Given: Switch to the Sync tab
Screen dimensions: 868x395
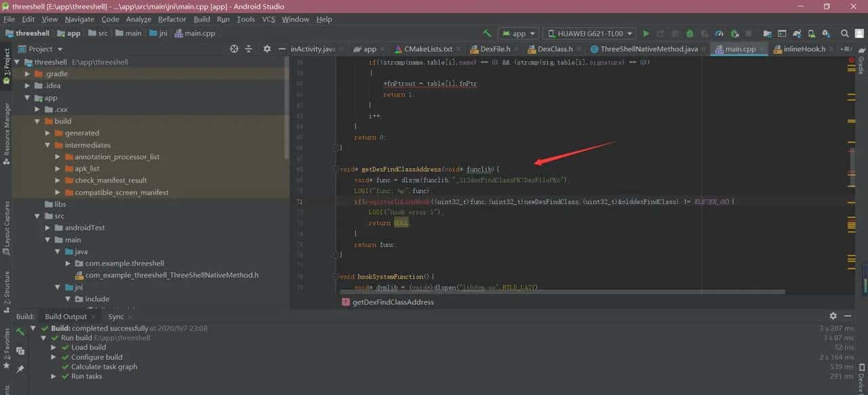Looking at the screenshot, I should (116, 316).
